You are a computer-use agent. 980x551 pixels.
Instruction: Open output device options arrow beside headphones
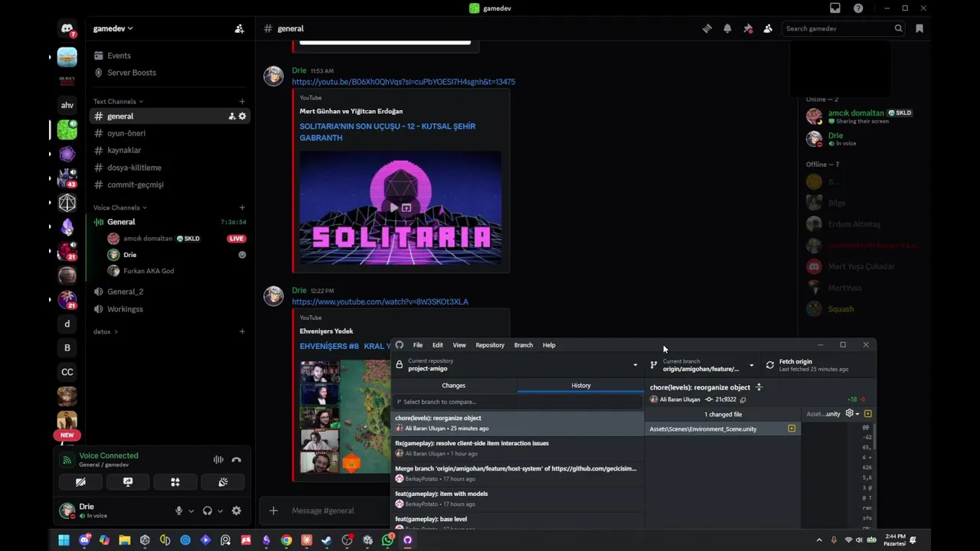click(x=220, y=511)
